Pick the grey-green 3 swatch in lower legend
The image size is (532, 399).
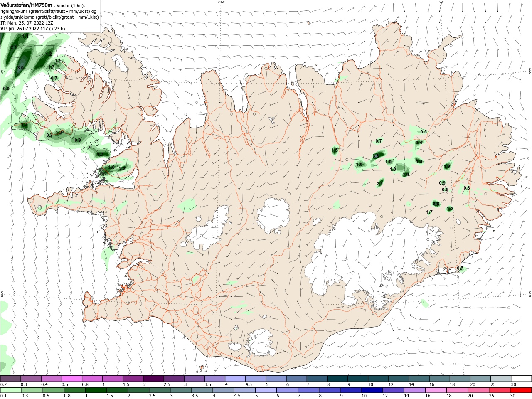coord(181,390)
